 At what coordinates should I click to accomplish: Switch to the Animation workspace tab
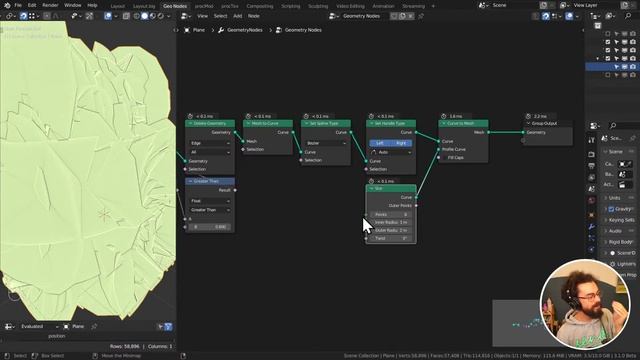383,6
